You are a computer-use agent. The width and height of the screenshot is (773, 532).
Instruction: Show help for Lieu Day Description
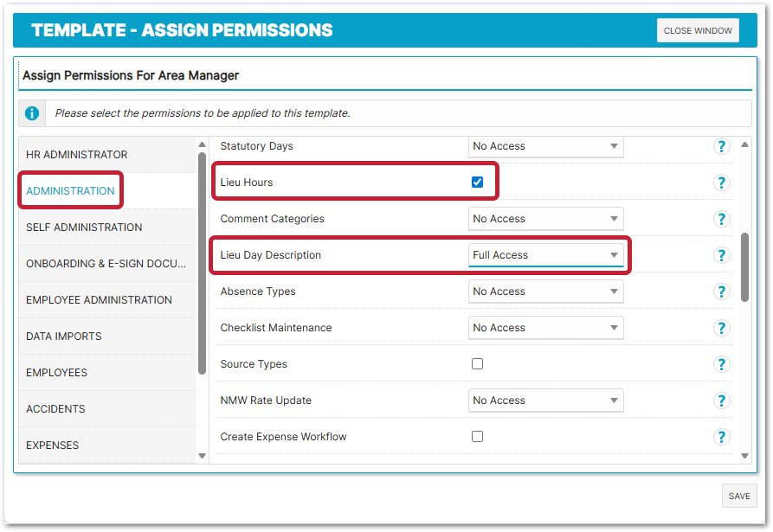(721, 255)
